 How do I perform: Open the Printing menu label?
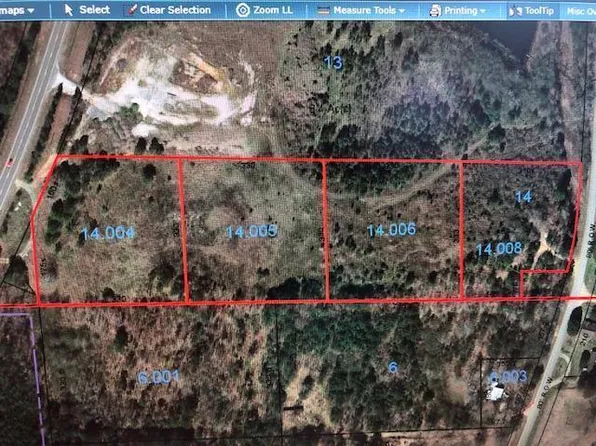tap(461, 11)
